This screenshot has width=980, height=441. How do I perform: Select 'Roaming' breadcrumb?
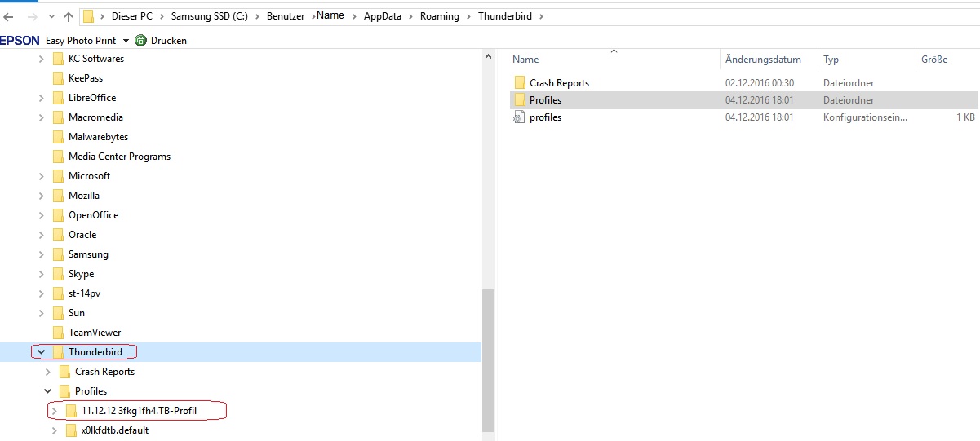[x=440, y=16]
